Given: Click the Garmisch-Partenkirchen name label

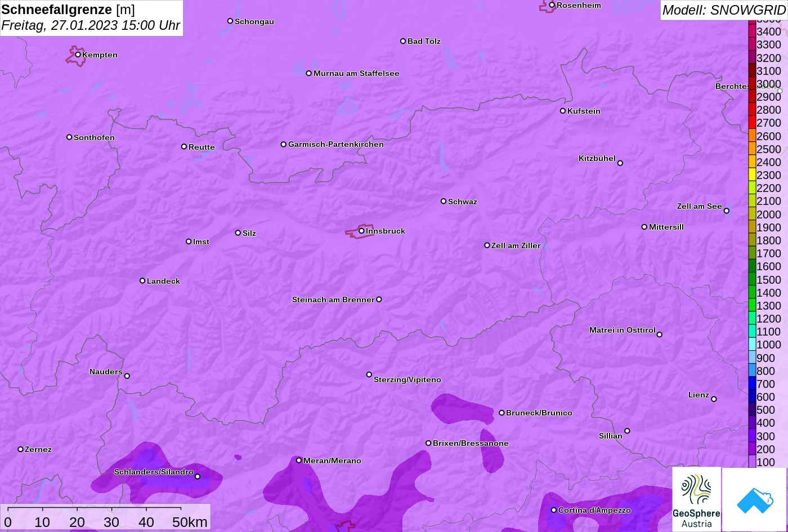Looking at the screenshot, I should [x=336, y=144].
